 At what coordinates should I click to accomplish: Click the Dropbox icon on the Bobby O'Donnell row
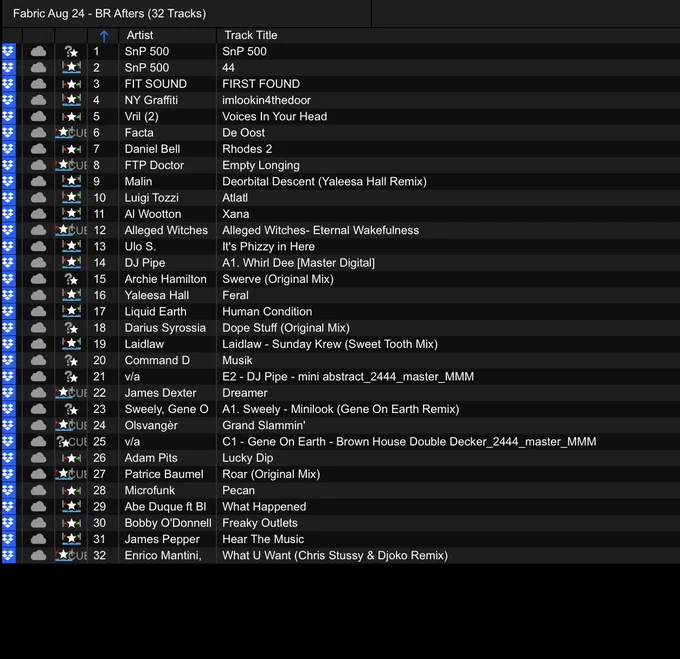click(9, 523)
